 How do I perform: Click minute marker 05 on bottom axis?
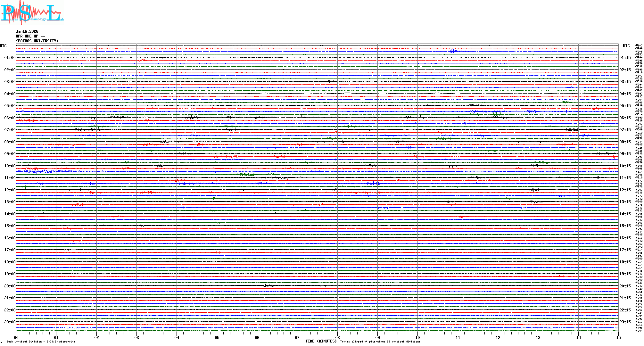pyautogui.click(x=217, y=338)
